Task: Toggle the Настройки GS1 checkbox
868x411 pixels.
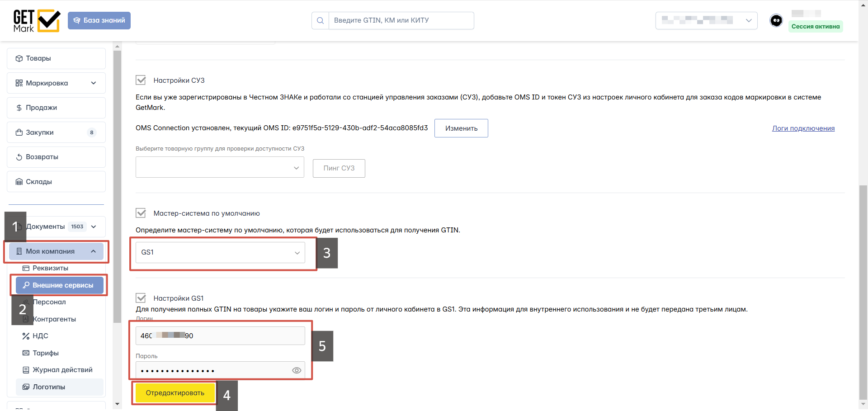Action: (141, 298)
